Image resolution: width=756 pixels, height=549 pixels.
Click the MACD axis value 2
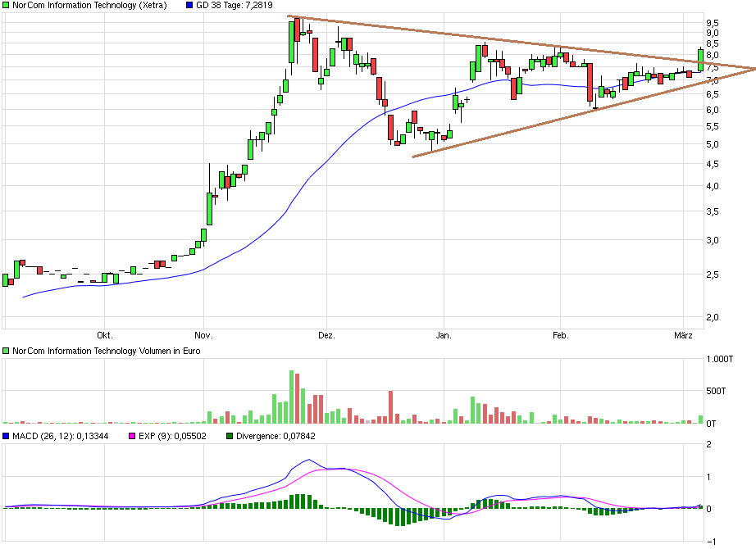click(708, 444)
